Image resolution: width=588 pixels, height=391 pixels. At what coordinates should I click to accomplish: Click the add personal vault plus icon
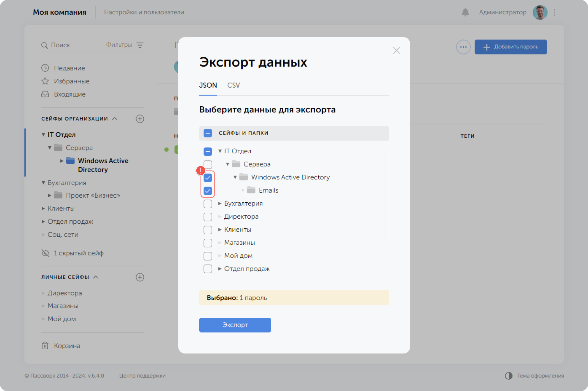coord(140,277)
